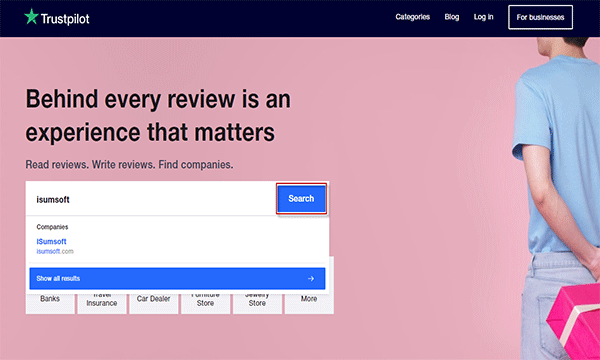The image size is (600, 360).
Task: Click the blue Search button
Action: click(302, 199)
